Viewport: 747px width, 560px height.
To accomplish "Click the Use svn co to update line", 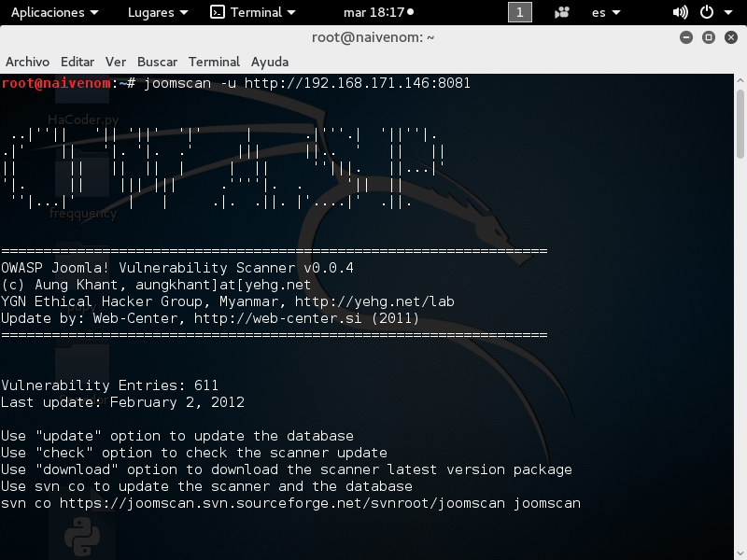I will [x=206, y=486].
